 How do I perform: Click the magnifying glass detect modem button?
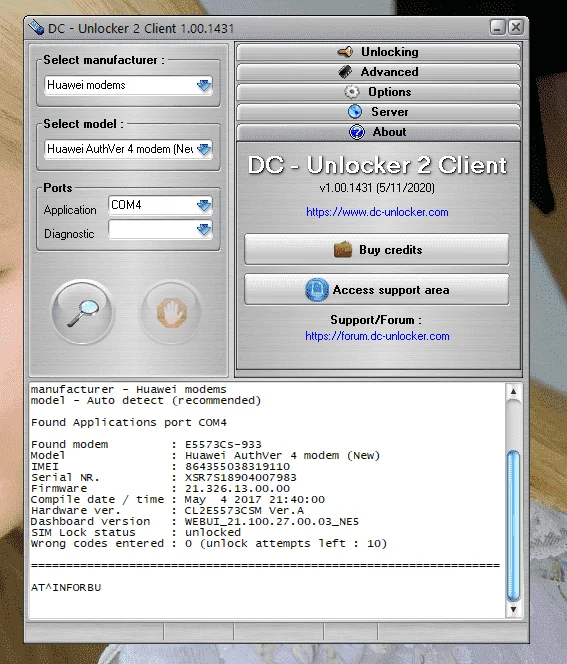click(x=83, y=312)
